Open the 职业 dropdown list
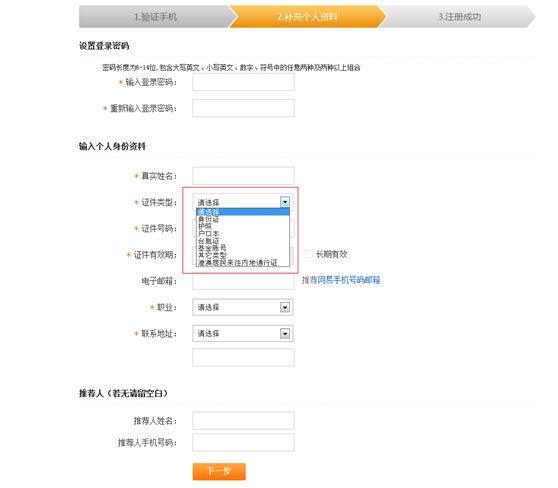 [x=243, y=307]
